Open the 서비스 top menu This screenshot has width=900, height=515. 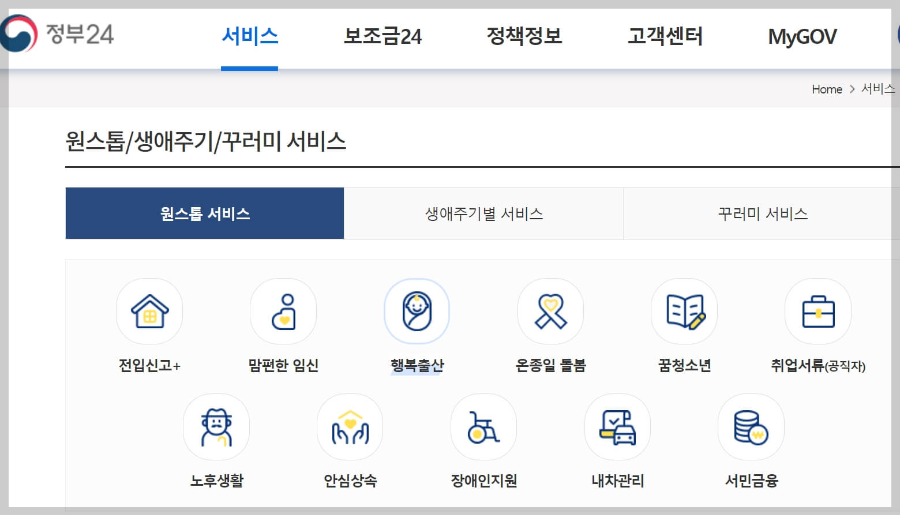point(250,36)
